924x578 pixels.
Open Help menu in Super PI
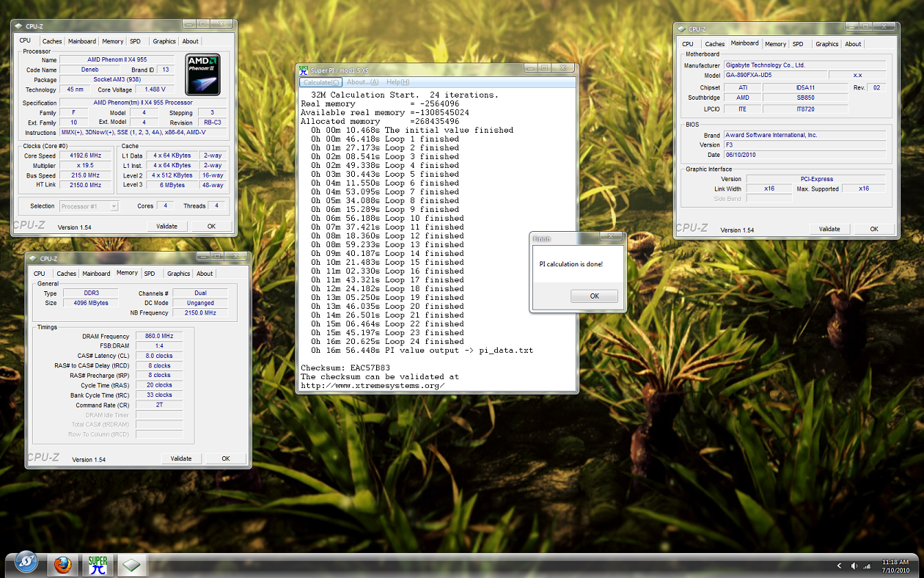pos(397,82)
